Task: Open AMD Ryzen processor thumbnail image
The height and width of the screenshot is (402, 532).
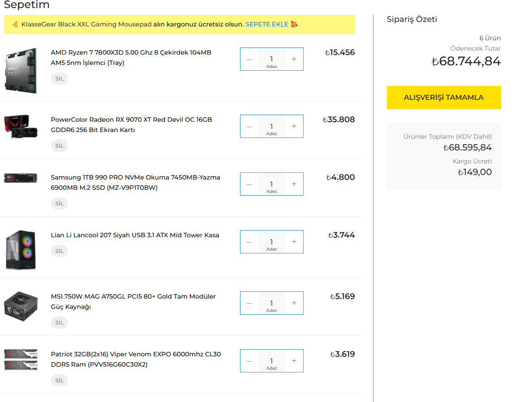Action: point(21,71)
